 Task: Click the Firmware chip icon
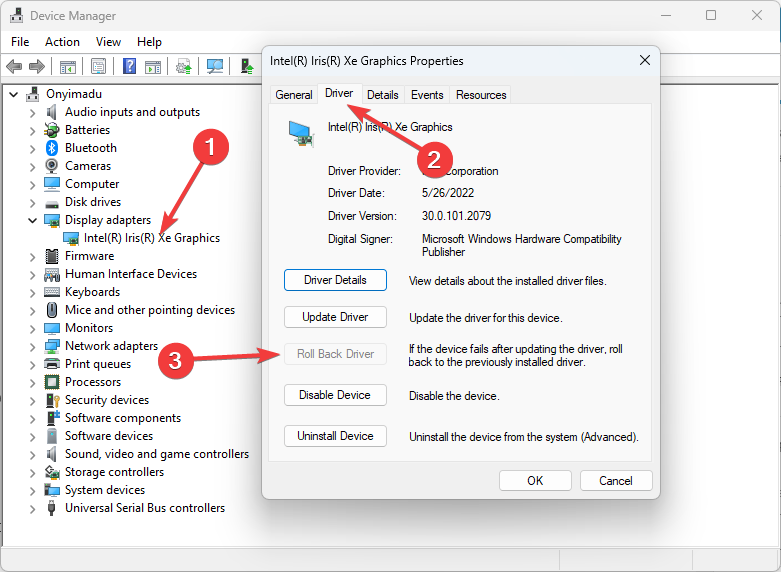point(52,256)
